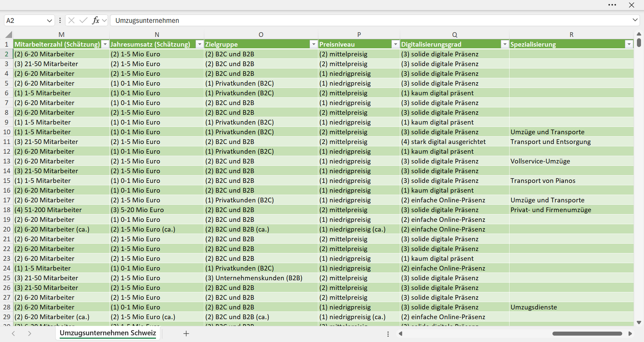The width and height of the screenshot is (644, 342).
Task: Select the cell 'Transport von Pianos'
Action: [x=571, y=180]
